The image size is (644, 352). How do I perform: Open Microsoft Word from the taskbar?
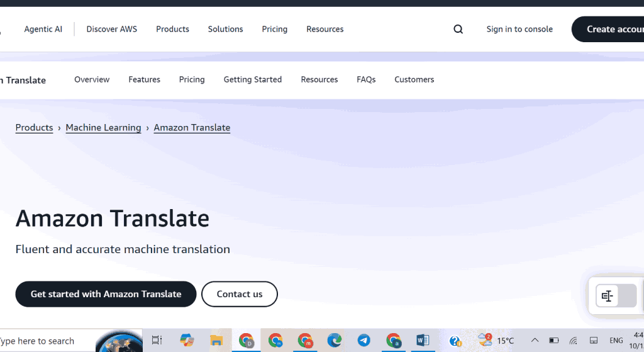(x=423, y=341)
